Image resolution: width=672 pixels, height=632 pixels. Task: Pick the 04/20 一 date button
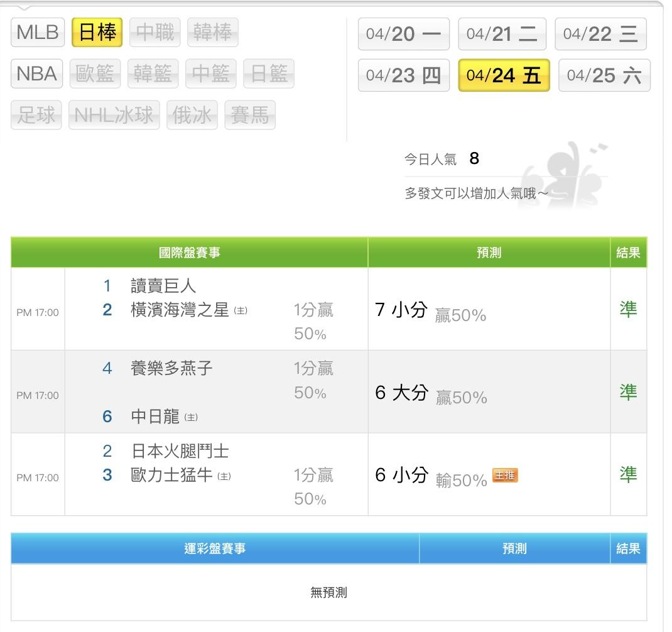(x=404, y=34)
